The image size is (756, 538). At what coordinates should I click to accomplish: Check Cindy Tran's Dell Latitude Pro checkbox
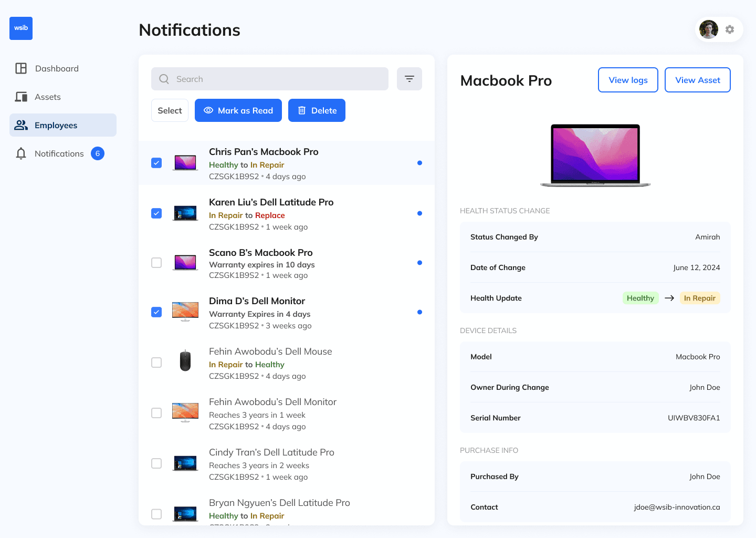(x=156, y=463)
